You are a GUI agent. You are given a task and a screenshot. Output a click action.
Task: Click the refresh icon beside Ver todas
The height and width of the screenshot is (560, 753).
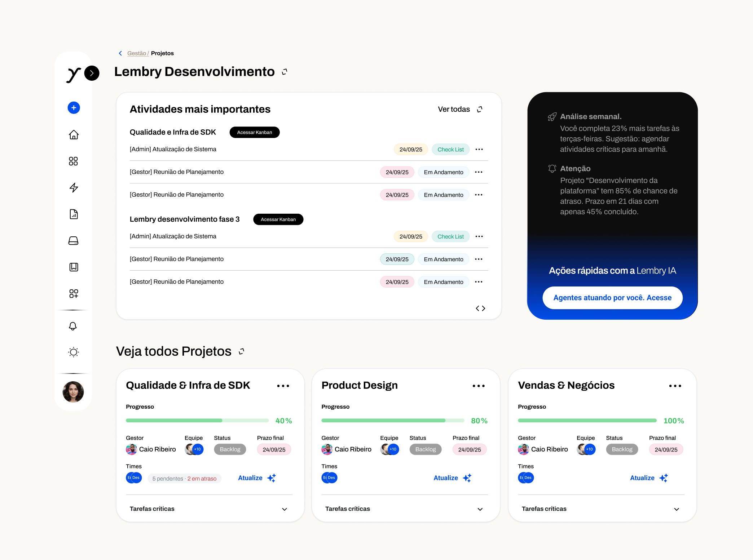480,109
